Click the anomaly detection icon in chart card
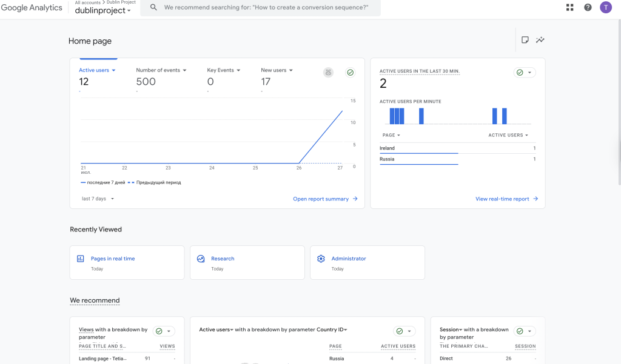This screenshot has width=621, height=364. pyautogui.click(x=328, y=72)
